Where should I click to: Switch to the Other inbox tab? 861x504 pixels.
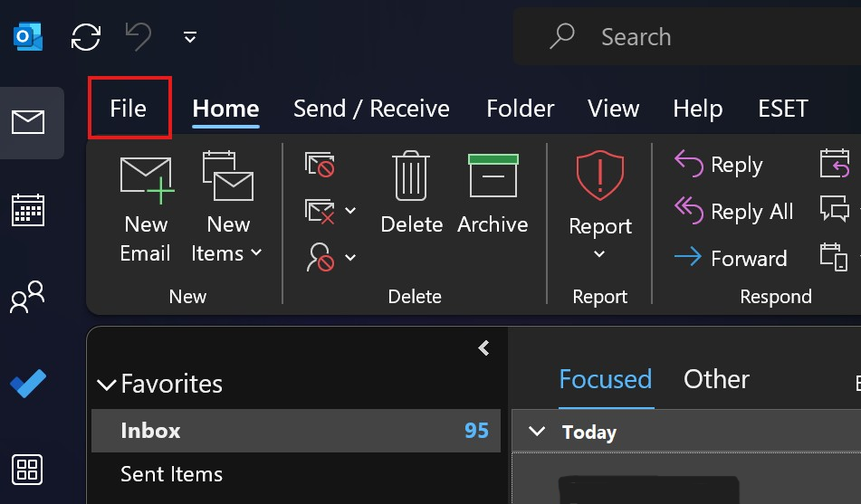(x=716, y=379)
